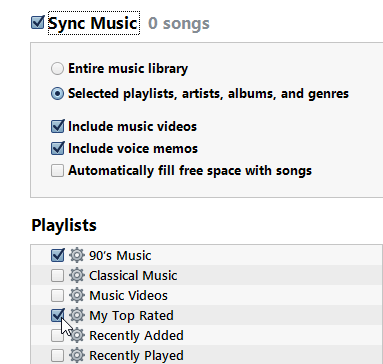This screenshot has width=383, height=364.
Task: Check the Recently Added playlist
Action: [57, 336]
